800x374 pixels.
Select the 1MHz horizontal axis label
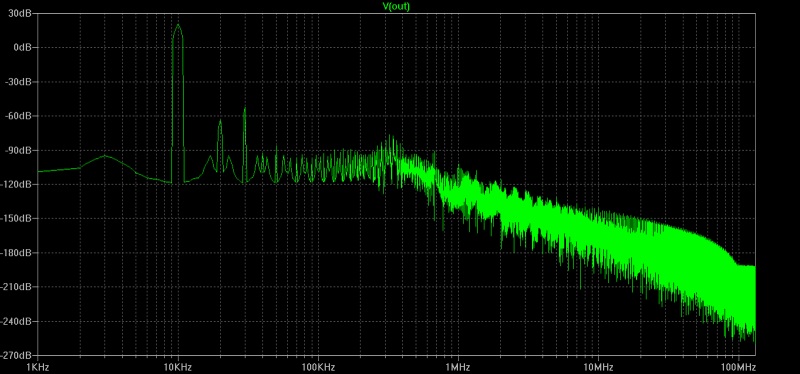(x=458, y=367)
